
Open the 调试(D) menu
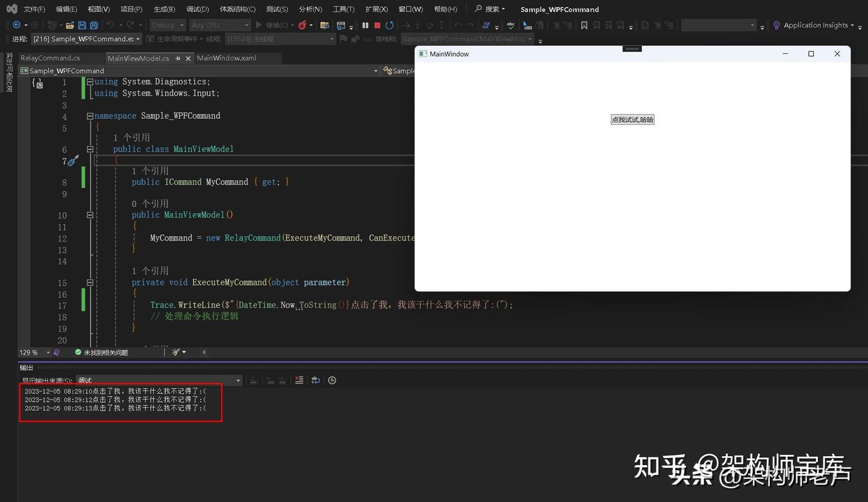tap(198, 9)
